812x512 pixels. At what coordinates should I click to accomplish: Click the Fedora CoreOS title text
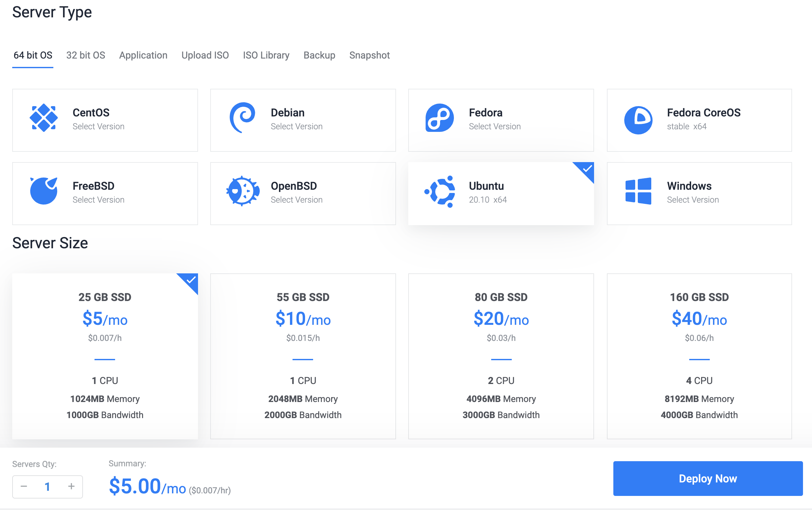click(704, 112)
